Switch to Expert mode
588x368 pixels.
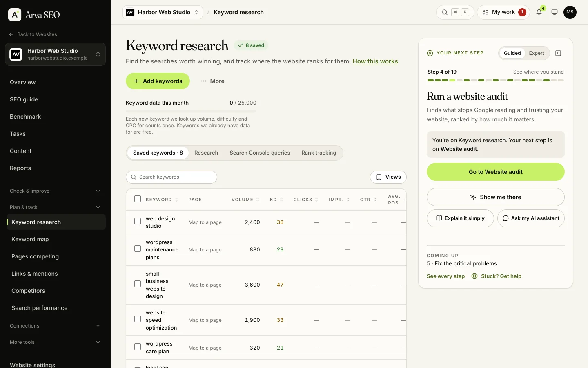coord(537,53)
